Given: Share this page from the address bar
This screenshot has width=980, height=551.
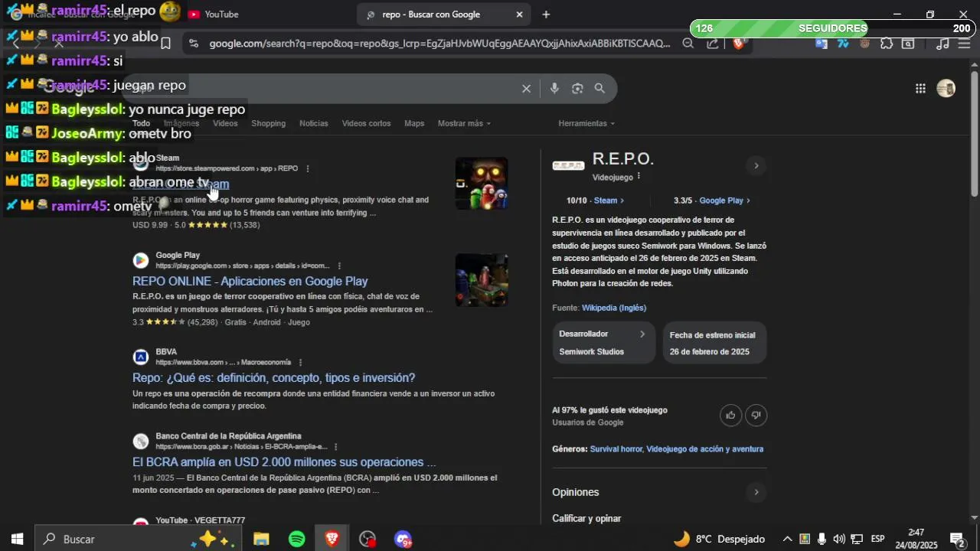Looking at the screenshot, I should tap(713, 44).
